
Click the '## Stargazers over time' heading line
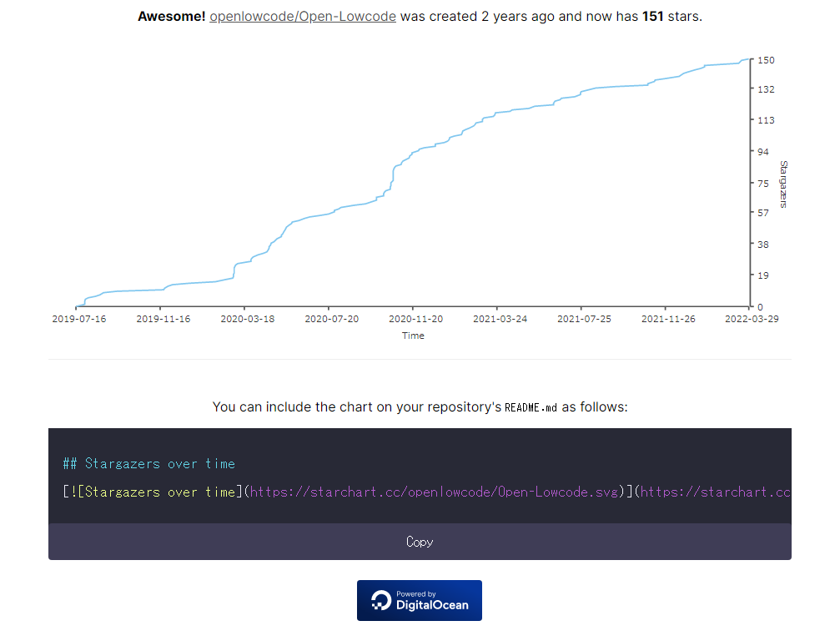click(x=148, y=464)
